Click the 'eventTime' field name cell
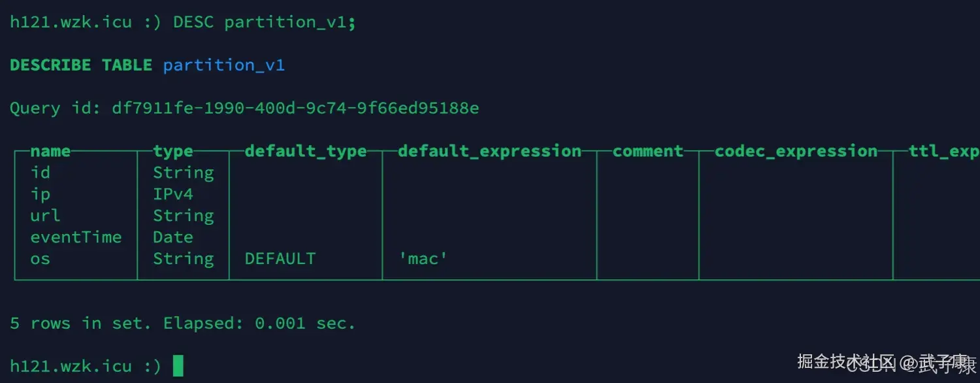This screenshot has width=980, height=383. (x=76, y=237)
